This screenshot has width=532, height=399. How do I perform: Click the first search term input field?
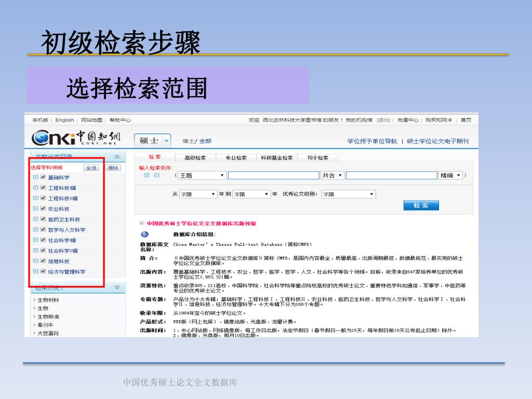pyautogui.click(x=273, y=176)
